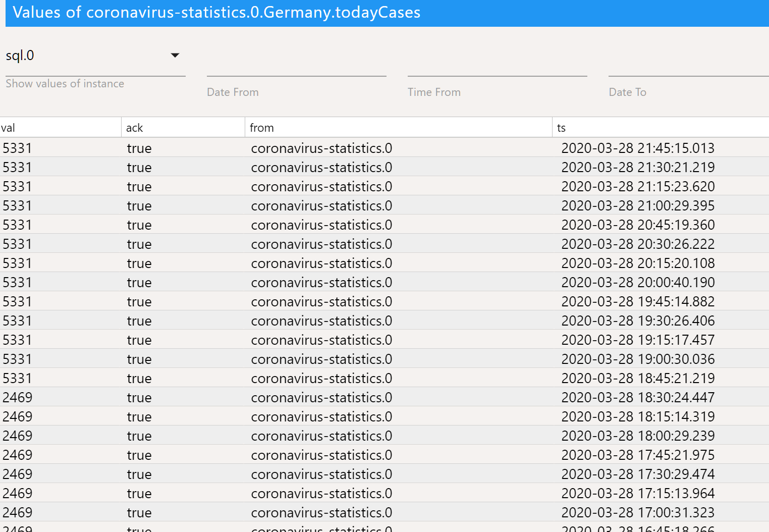The width and height of the screenshot is (769, 532).
Task: Click value 5331 in the 21:45:15.013 row
Action: (x=17, y=148)
